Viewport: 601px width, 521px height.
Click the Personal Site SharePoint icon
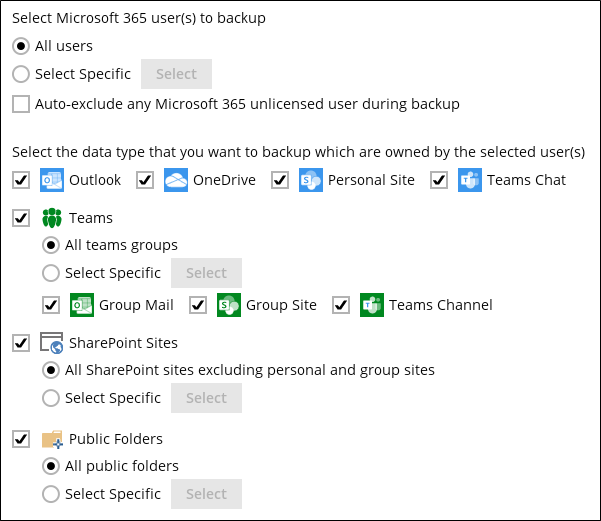[x=311, y=180]
